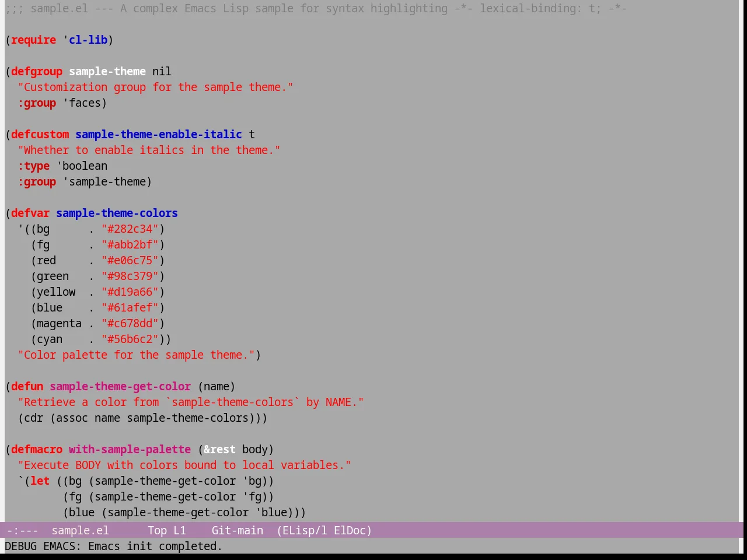Click the L1 line number indicator
The image size is (747, 560).
click(180, 530)
